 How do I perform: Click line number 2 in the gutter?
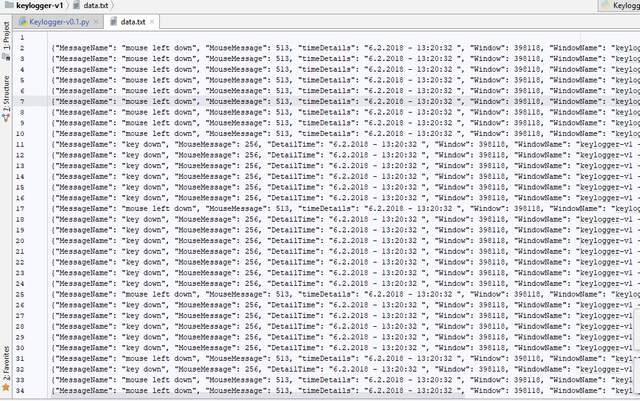(22, 48)
